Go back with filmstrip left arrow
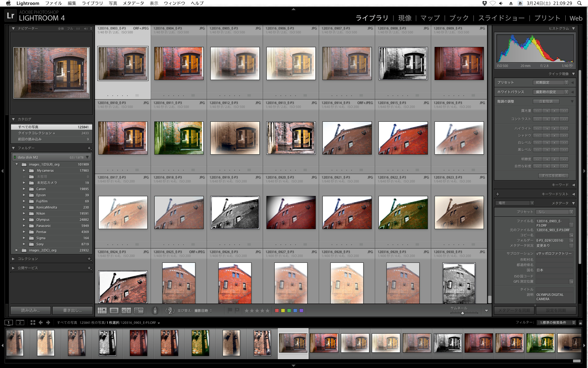The width and height of the screenshot is (588, 368). [x=41, y=322]
